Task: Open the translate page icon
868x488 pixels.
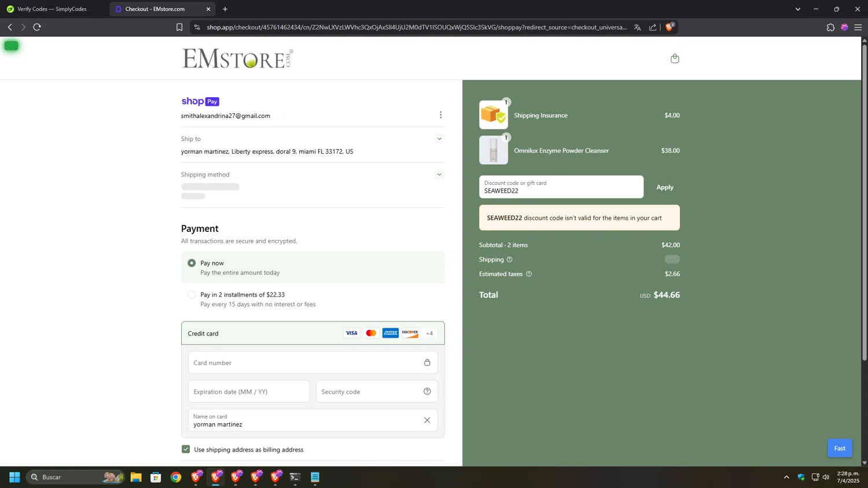Action: 637,27
